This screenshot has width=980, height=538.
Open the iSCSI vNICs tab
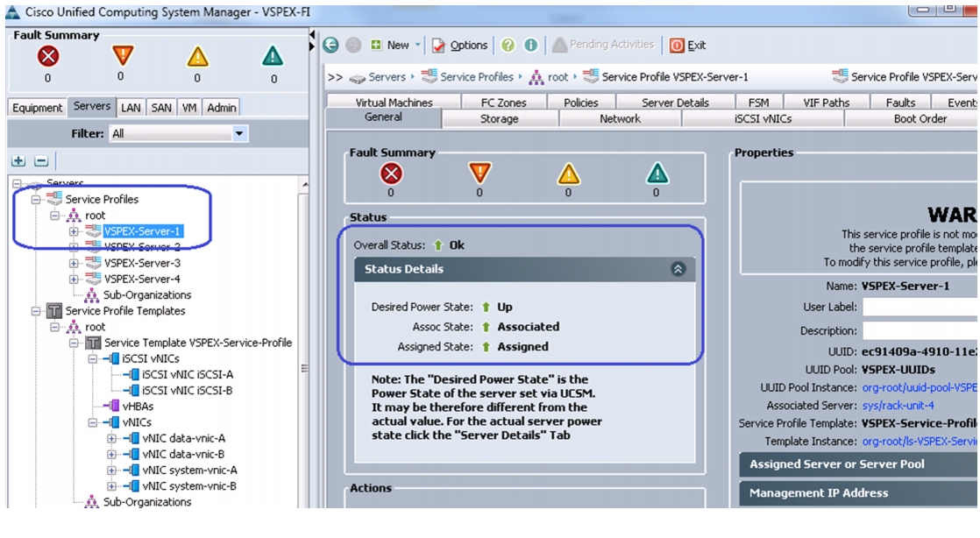[x=763, y=118]
